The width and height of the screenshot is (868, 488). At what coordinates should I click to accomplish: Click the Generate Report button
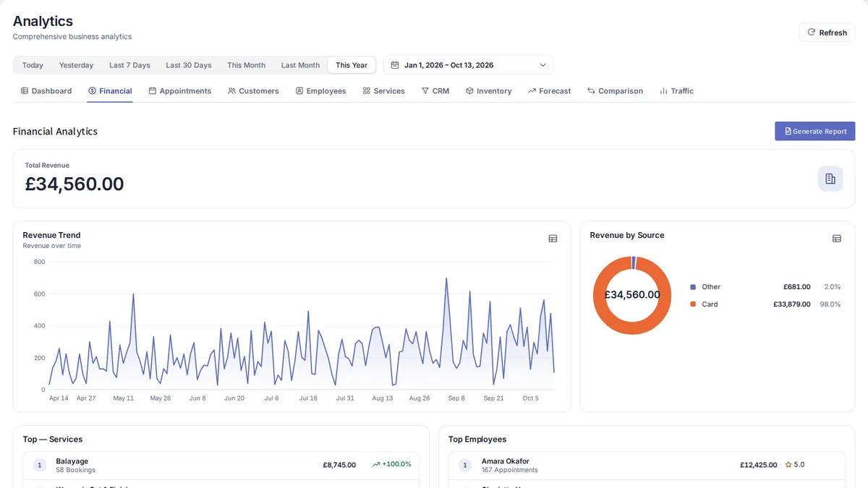coord(815,131)
